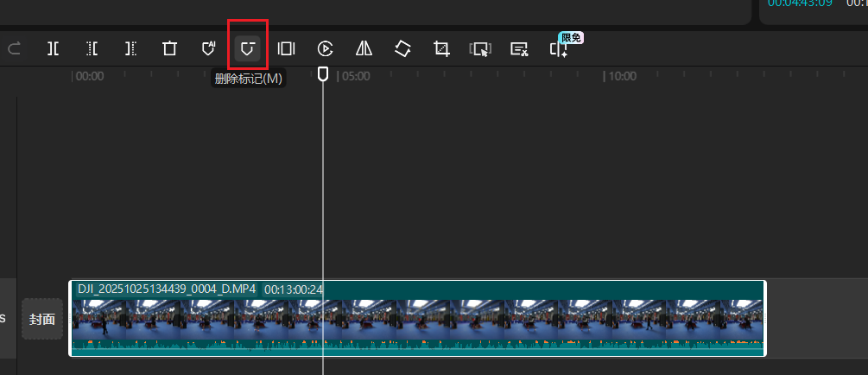
Task: Click the frame-with-cursor toolbar icon
Action: coord(480,49)
